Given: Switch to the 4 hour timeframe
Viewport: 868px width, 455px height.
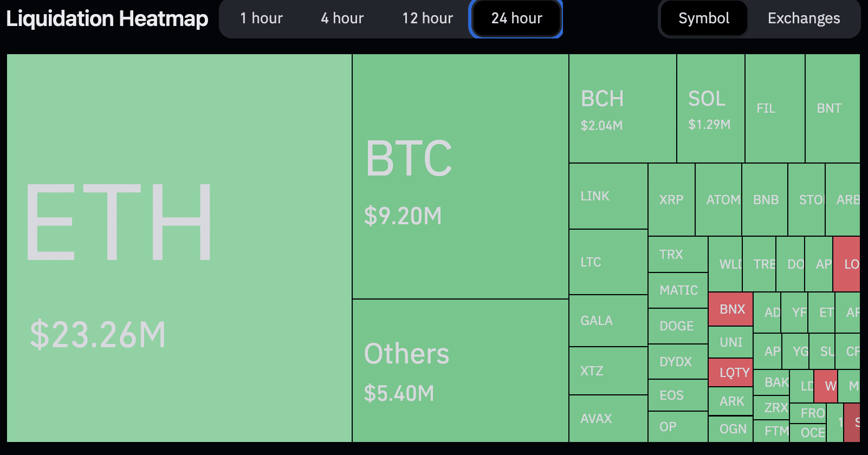Looking at the screenshot, I should [342, 18].
